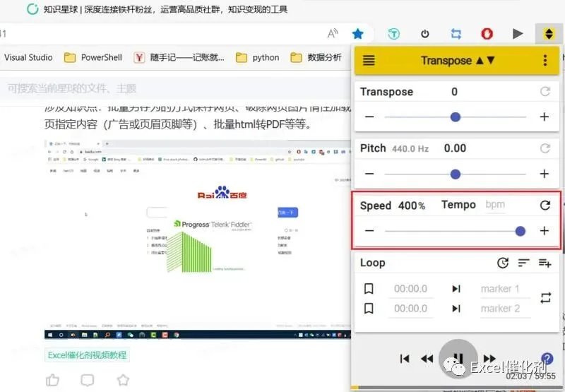Click the first loop time field
Viewport: 565px width, 392px height.
pyautogui.click(x=410, y=289)
